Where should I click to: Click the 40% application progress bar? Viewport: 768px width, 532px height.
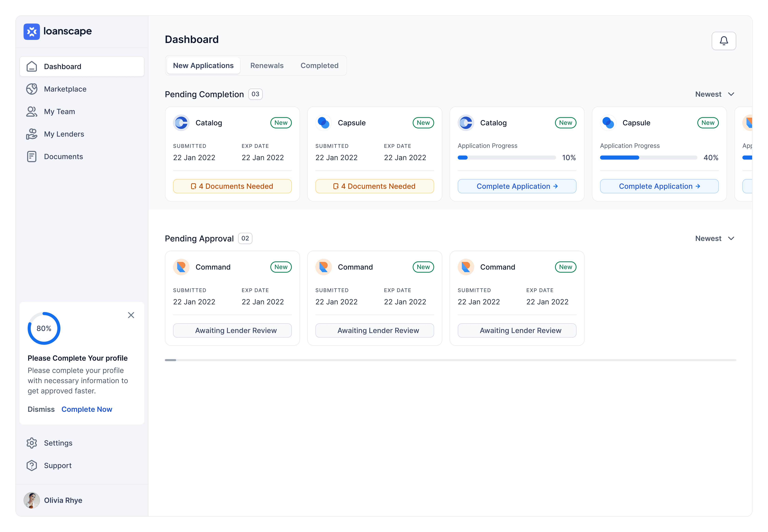tap(648, 158)
